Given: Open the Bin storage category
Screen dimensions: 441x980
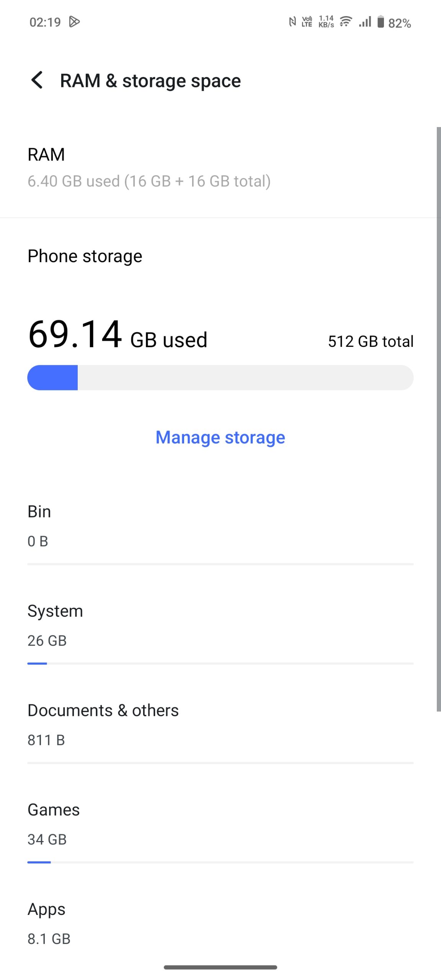Looking at the screenshot, I should [220, 525].
